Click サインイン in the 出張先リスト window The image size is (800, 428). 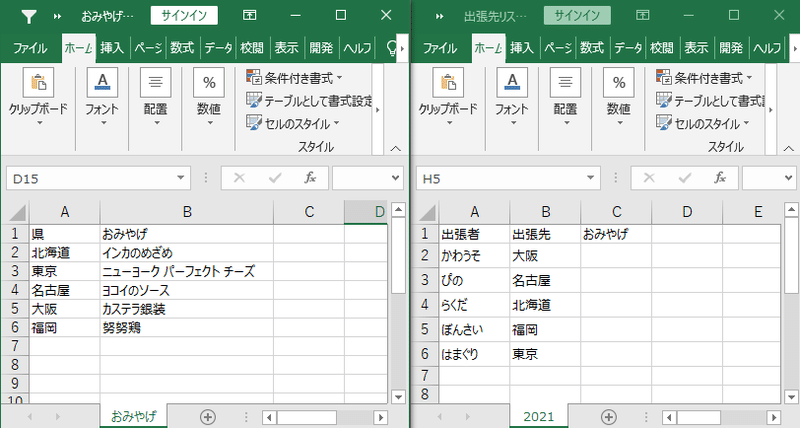(x=577, y=16)
